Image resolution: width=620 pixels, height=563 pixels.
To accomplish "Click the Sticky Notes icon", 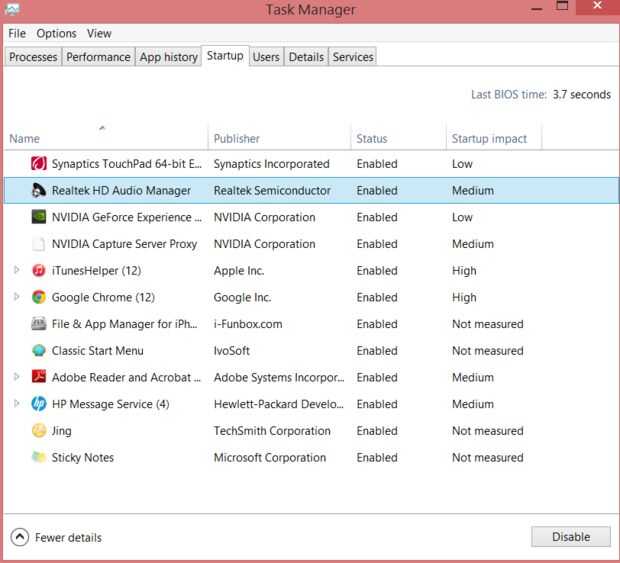I will pyautogui.click(x=39, y=457).
